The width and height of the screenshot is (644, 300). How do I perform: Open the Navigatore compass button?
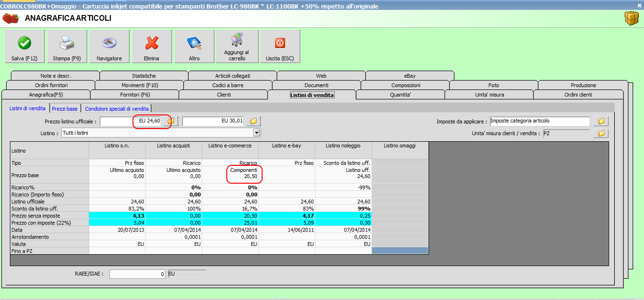[x=109, y=46]
